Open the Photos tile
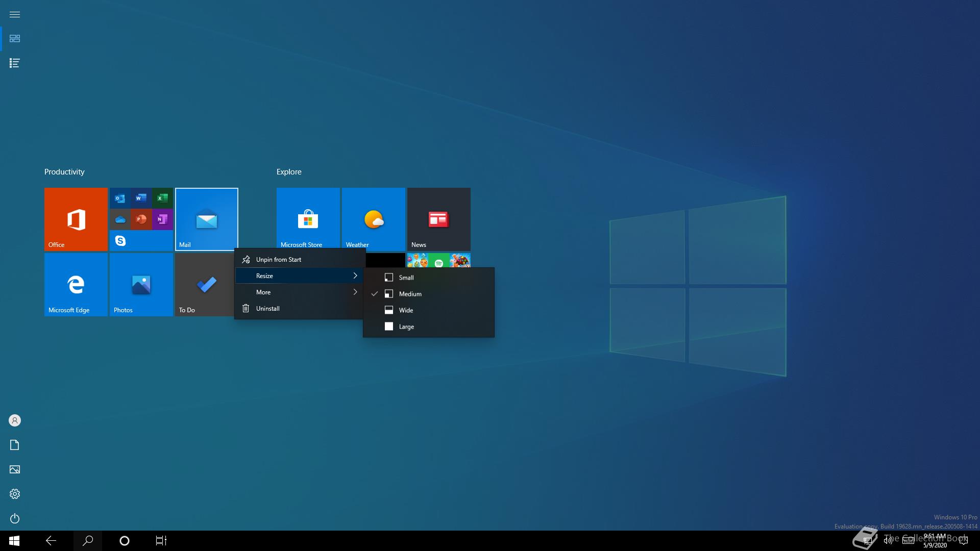Screen dimensions: 980x551 [141, 285]
